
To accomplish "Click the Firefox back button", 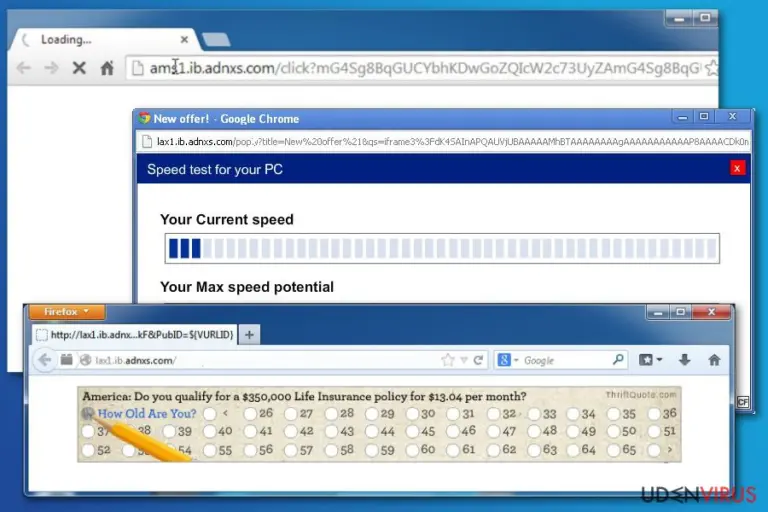I will (x=45, y=360).
